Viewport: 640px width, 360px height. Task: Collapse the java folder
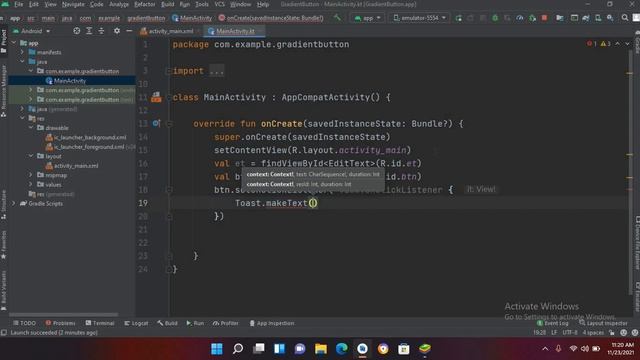pyautogui.click(x=22, y=62)
